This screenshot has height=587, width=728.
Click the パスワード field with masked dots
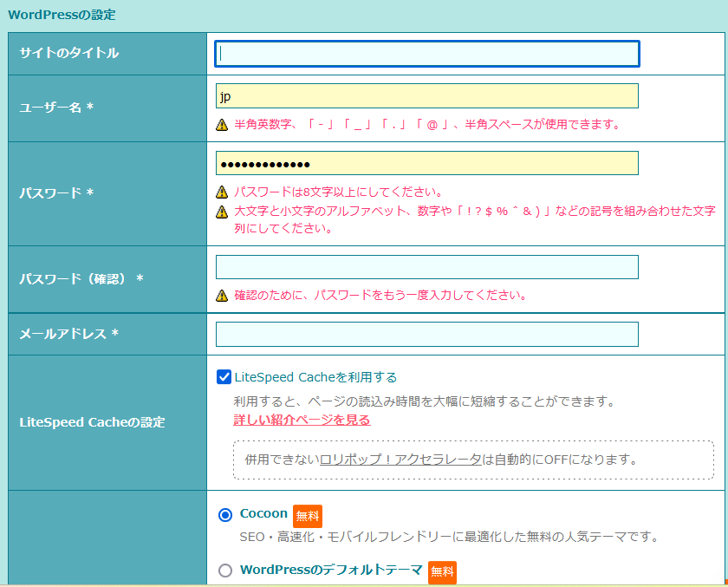point(427,164)
